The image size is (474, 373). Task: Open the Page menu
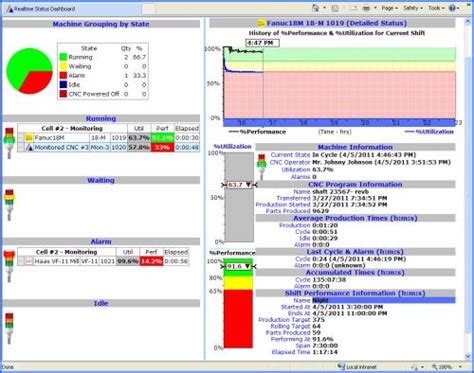(389, 8)
